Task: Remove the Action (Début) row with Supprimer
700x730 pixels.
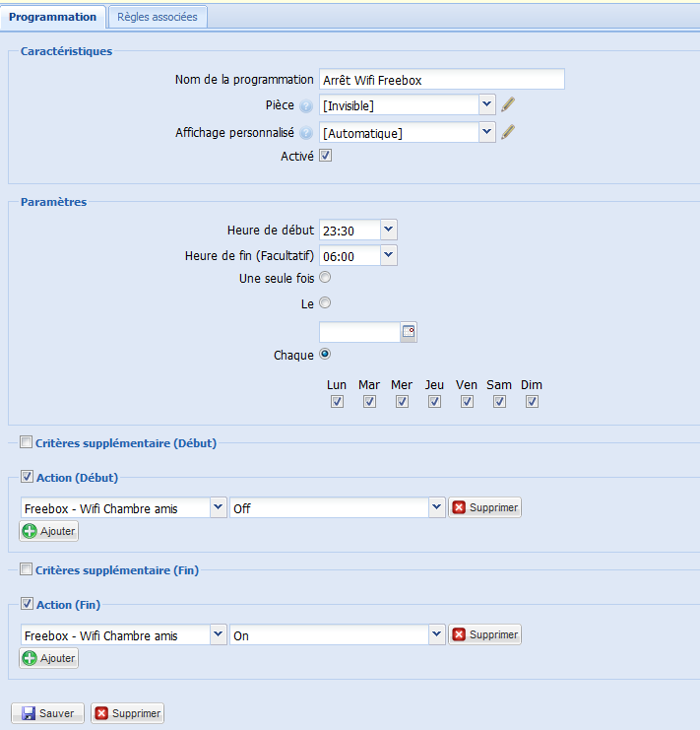Action: pyautogui.click(x=484, y=507)
